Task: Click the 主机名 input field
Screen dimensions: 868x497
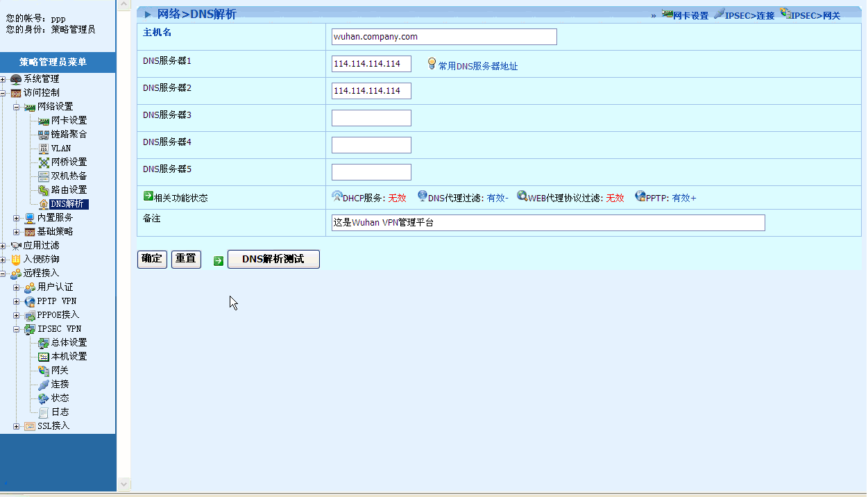Action: [444, 37]
